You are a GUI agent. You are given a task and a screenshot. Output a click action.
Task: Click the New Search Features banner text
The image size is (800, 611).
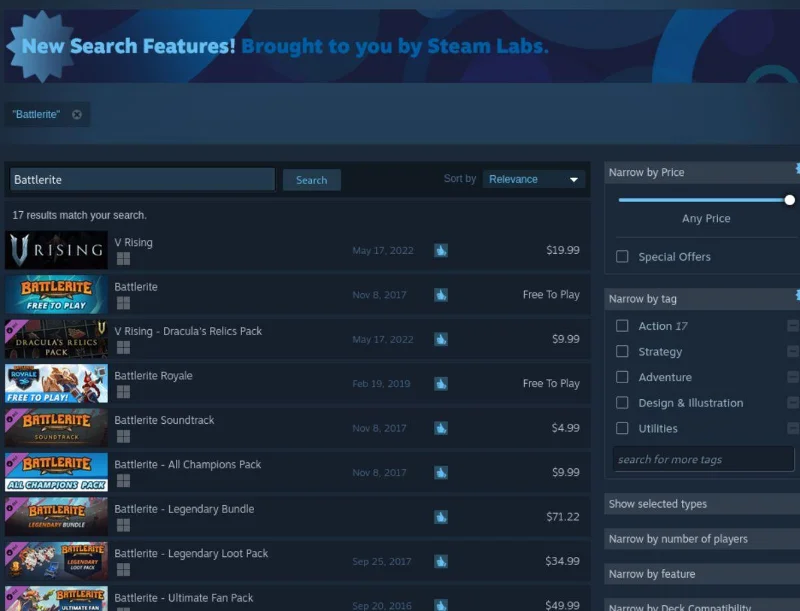coord(285,46)
